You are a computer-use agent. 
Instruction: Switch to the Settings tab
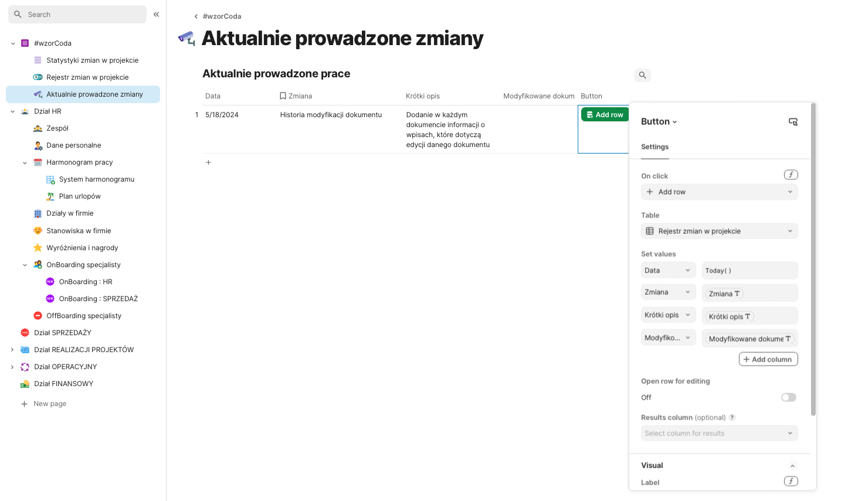(655, 147)
